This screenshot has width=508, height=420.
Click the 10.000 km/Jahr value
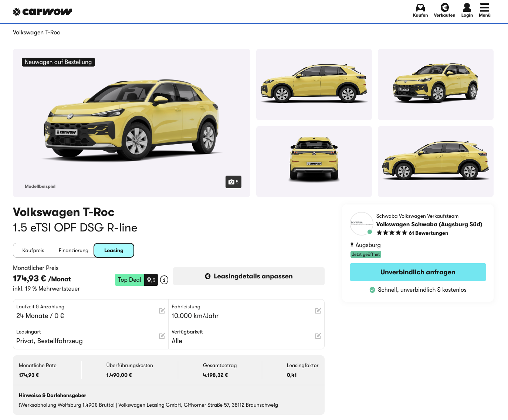195,316
